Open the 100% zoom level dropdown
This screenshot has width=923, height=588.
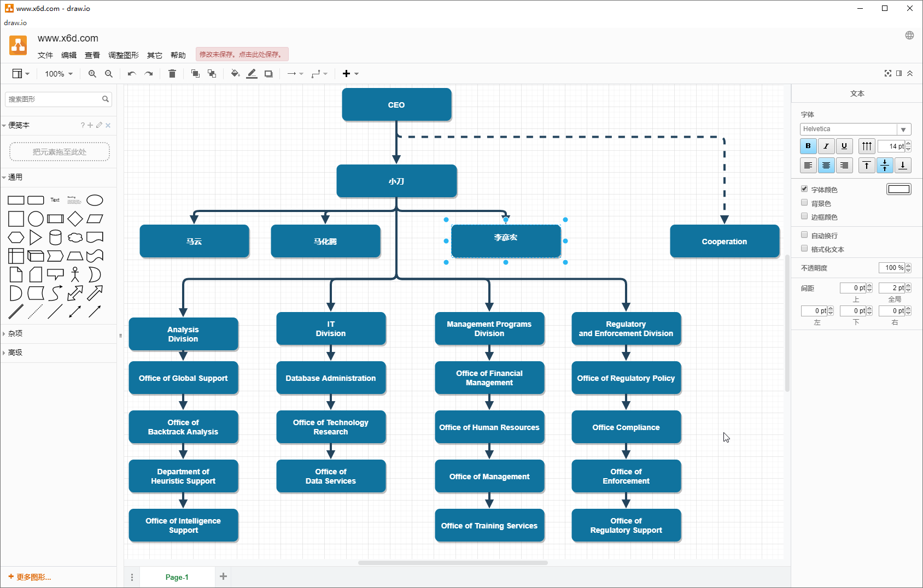pos(59,74)
